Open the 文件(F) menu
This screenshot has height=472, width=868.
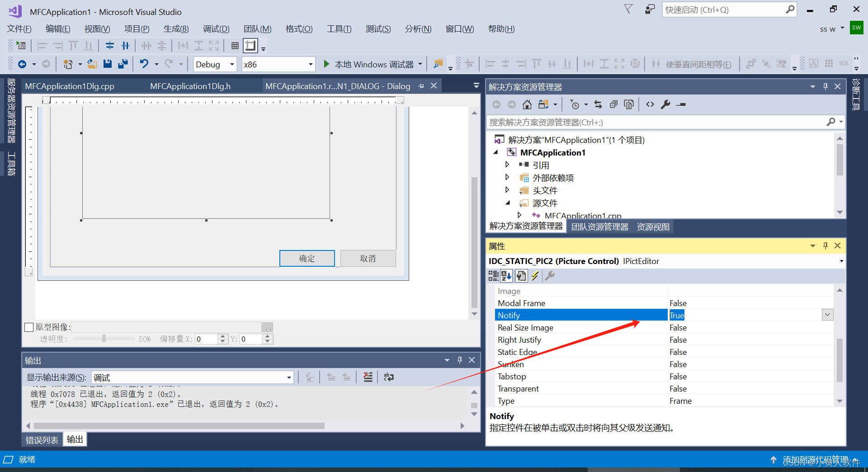pos(19,29)
